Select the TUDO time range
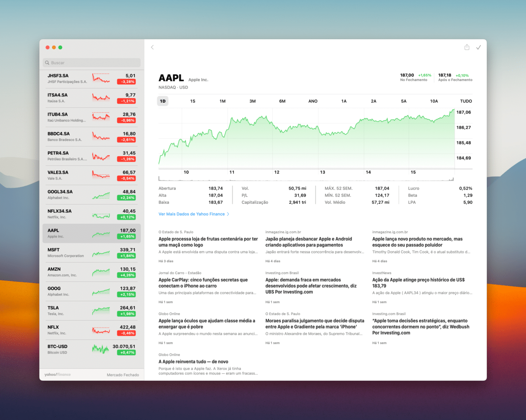526x420 pixels. click(466, 101)
